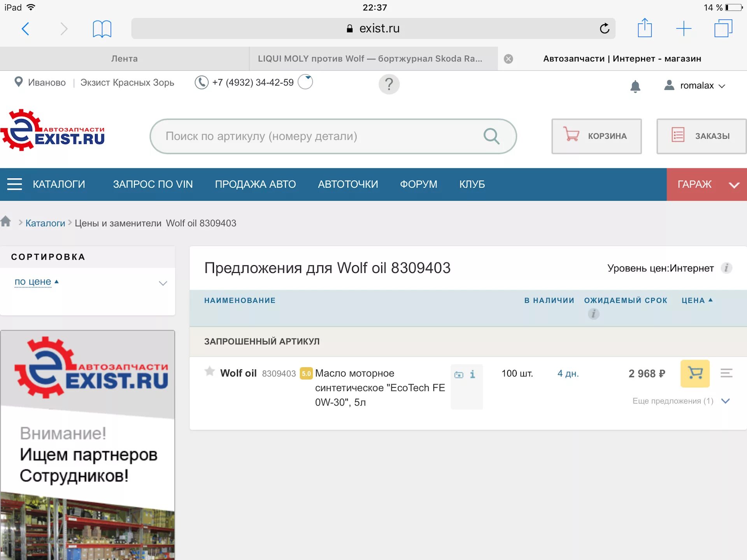Expand the sorting dropdown chevron
The image size is (747, 560).
click(x=163, y=283)
